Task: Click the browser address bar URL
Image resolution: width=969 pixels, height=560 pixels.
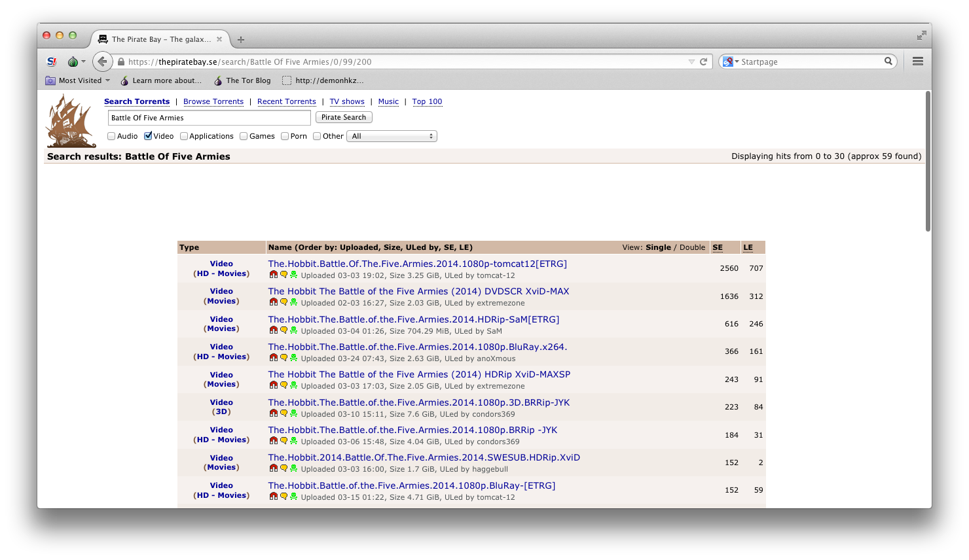Action: [250, 62]
